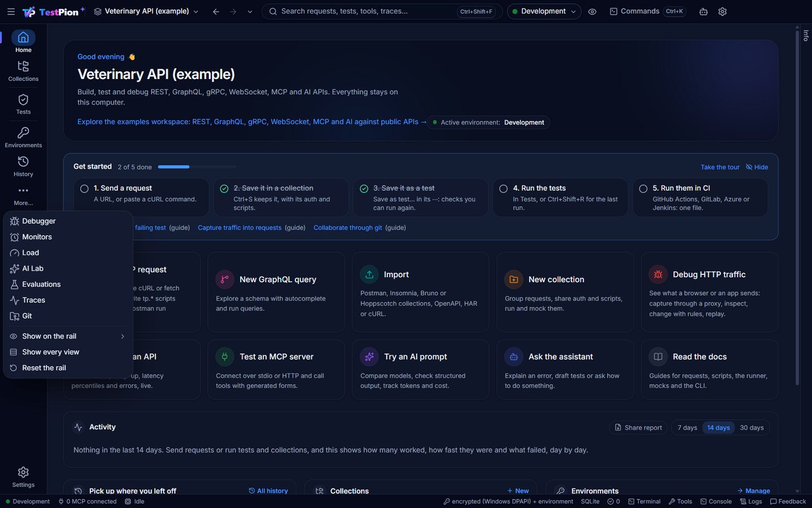Screen dimensions: 812x508
Task: Select Debugger from the More menu
Action: 68,221
